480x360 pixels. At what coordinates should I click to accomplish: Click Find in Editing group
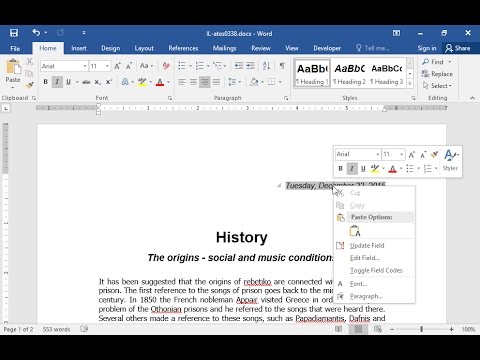(433, 62)
